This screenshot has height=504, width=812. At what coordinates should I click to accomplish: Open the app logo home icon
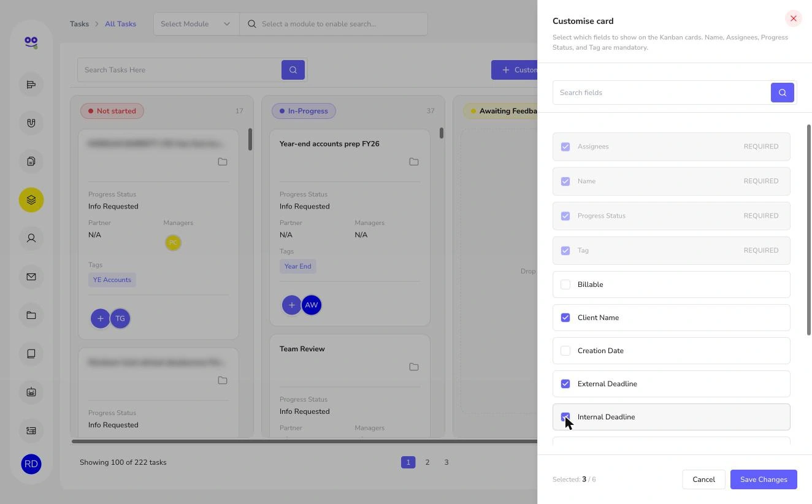tap(31, 42)
